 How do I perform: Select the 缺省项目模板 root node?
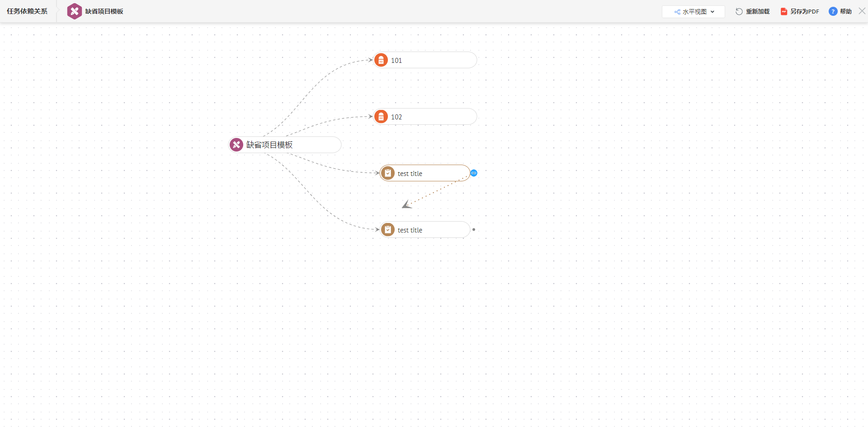(285, 145)
